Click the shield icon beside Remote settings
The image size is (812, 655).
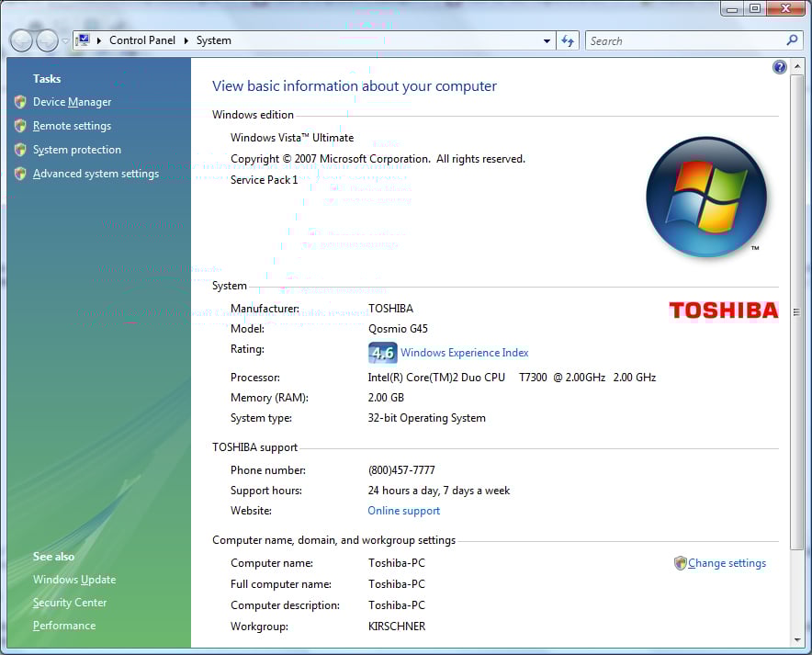pyautogui.click(x=21, y=126)
